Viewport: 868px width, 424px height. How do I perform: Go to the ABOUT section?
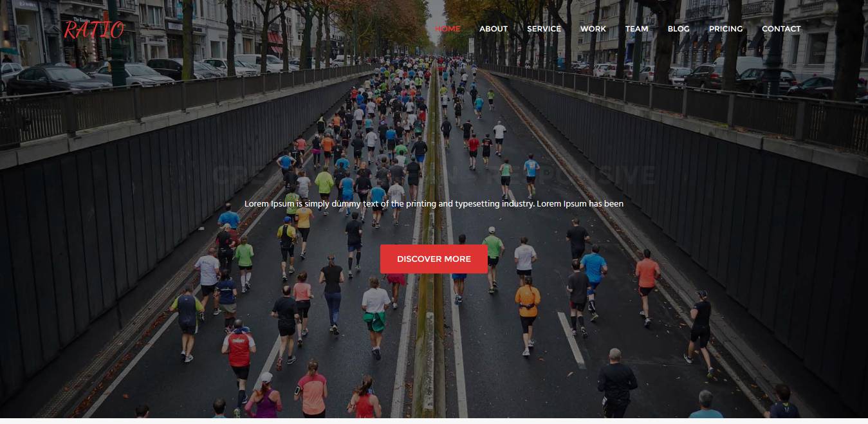pos(494,29)
